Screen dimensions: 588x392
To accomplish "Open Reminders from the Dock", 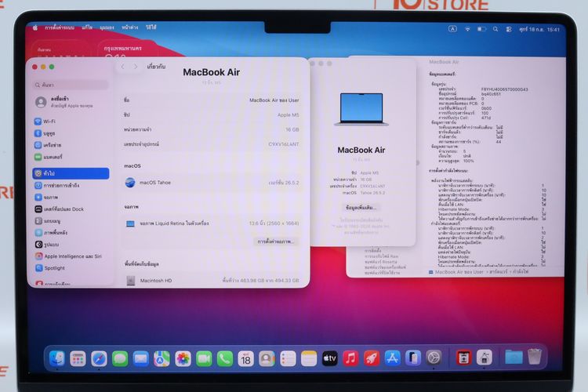I will [x=288, y=358].
